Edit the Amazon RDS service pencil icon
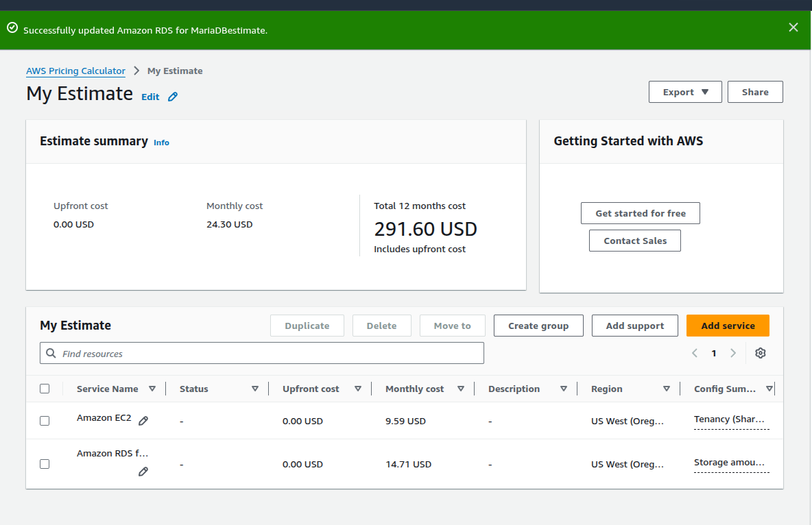 tap(143, 472)
